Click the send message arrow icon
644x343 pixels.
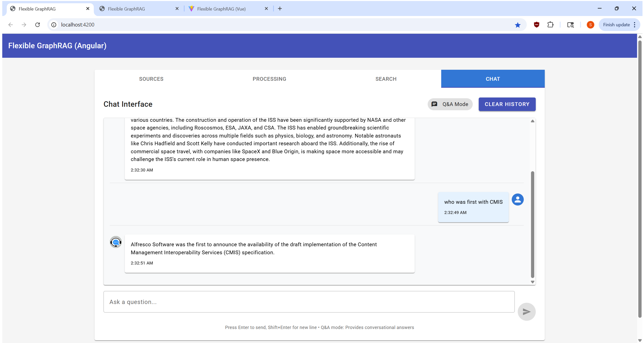click(x=526, y=311)
